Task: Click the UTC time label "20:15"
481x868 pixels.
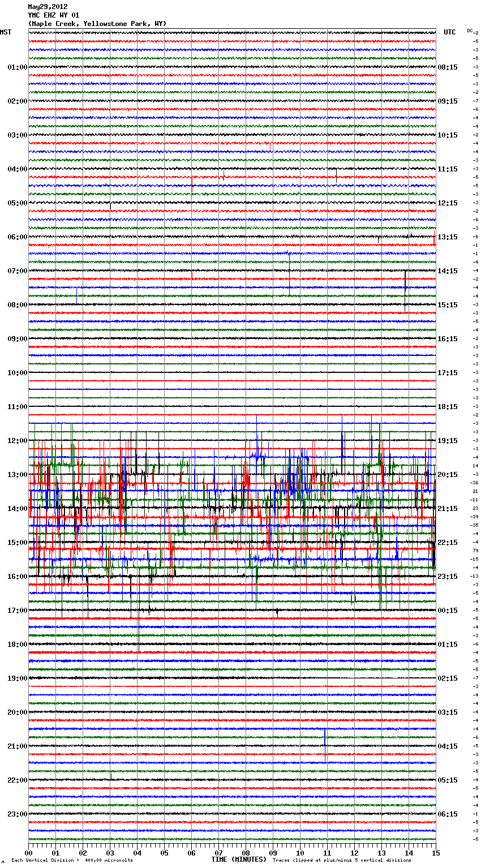Action: [x=448, y=475]
